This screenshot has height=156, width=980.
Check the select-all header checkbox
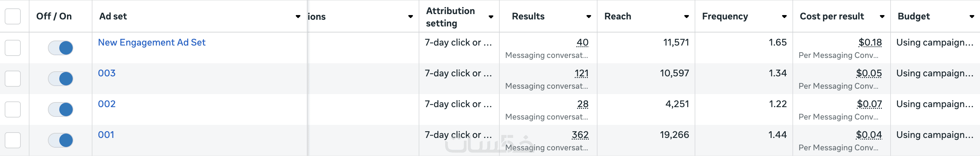click(13, 16)
